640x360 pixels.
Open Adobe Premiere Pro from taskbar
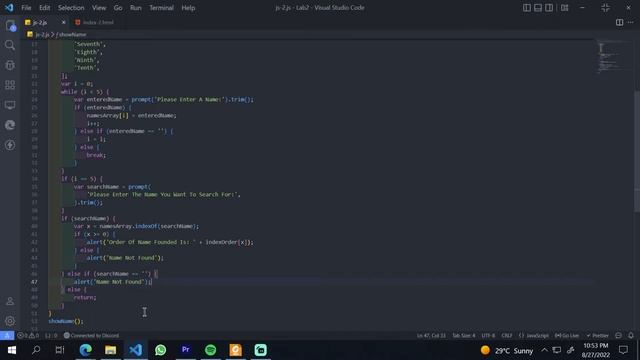(185, 350)
